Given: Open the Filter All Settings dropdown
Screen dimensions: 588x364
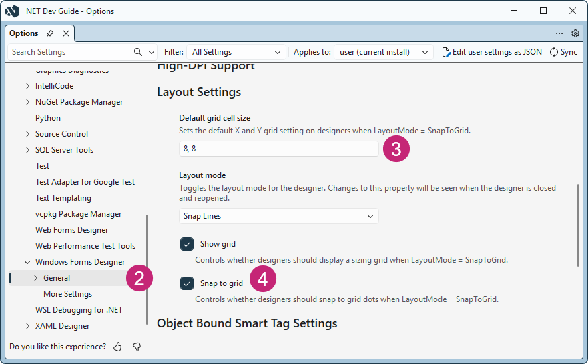Looking at the screenshot, I should (236, 52).
